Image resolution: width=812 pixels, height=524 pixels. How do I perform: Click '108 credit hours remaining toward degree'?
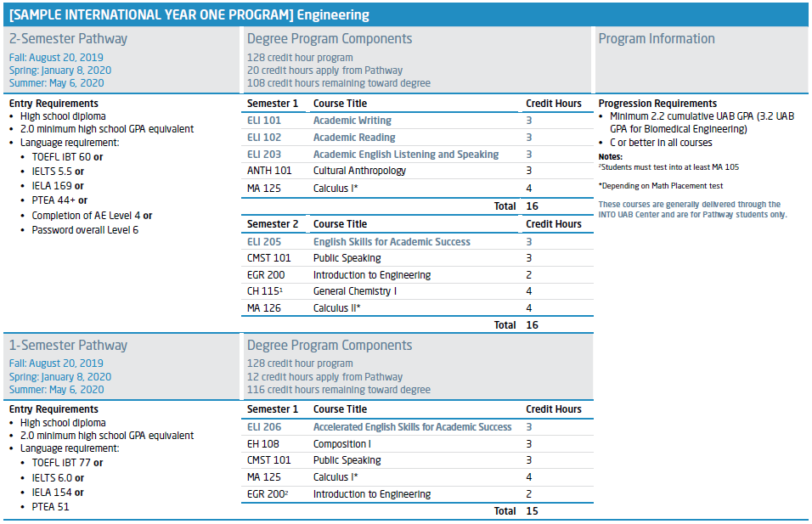(x=339, y=83)
